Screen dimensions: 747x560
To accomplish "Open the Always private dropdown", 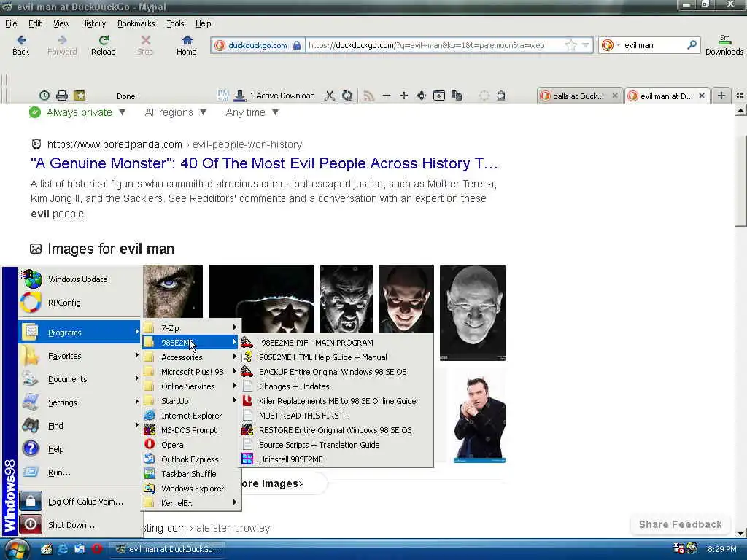I will pyautogui.click(x=77, y=112).
